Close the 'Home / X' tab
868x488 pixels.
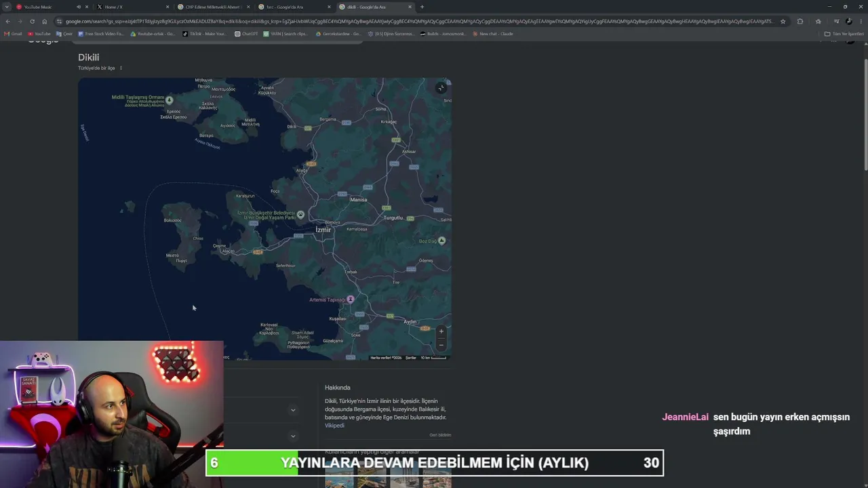pos(167,7)
